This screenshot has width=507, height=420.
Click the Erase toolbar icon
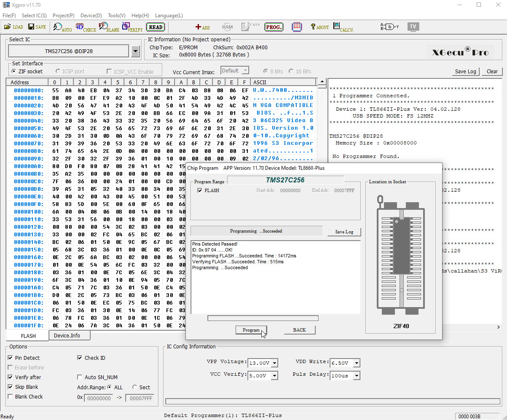coord(250,27)
